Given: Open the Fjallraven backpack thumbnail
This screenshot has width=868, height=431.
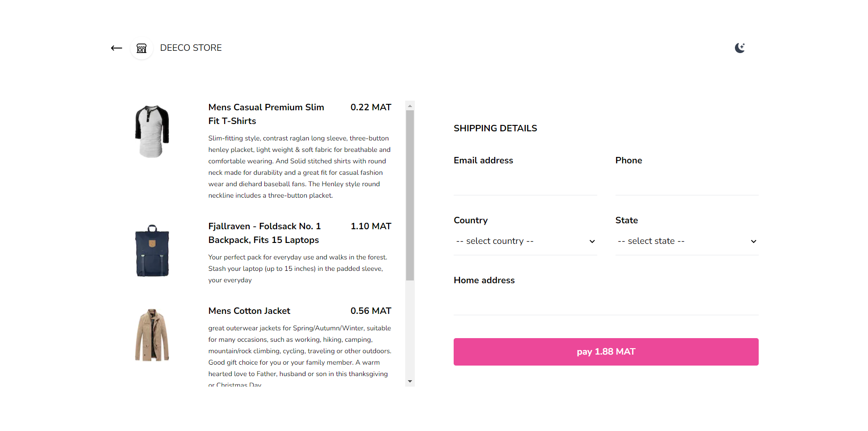Looking at the screenshot, I should pos(152,251).
